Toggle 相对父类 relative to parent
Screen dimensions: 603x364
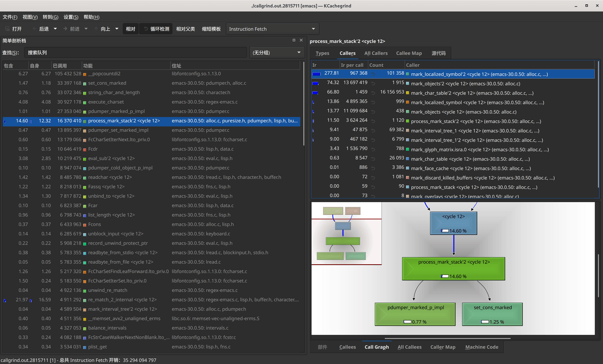pyautogui.click(x=185, y=29)
